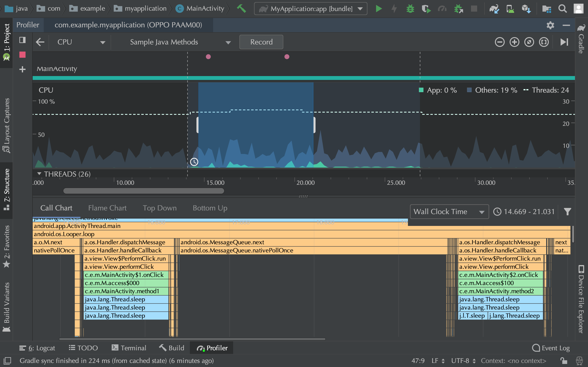Viewport: 588px width, 367px height.
Task: Click the zoom-in magnifier icon
Action: tap(513, 41)
